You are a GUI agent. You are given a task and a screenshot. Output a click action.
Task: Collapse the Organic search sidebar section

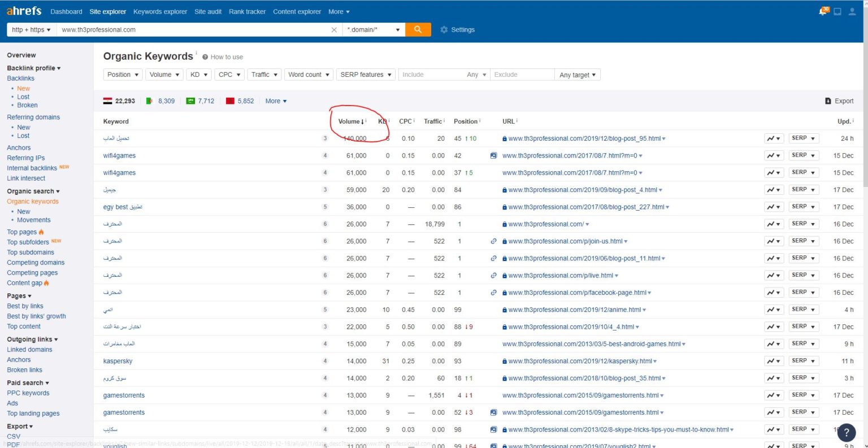tap(33, 192)
